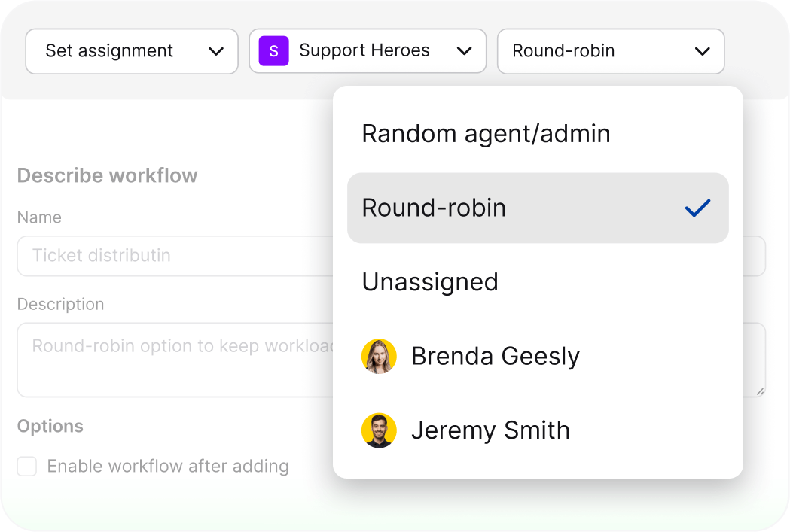Image resolution: width=790 pixels, height=532 pixels.
Task: Choose Brenda Geesly from the menu
Action: click(495, 356)
